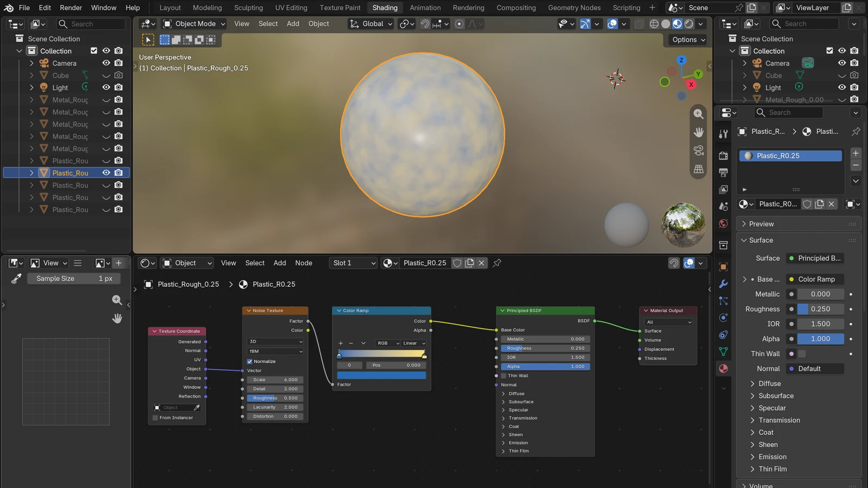Open the Global transform orientation dropdown
The image size is (868, 488).
pos(371,24)
